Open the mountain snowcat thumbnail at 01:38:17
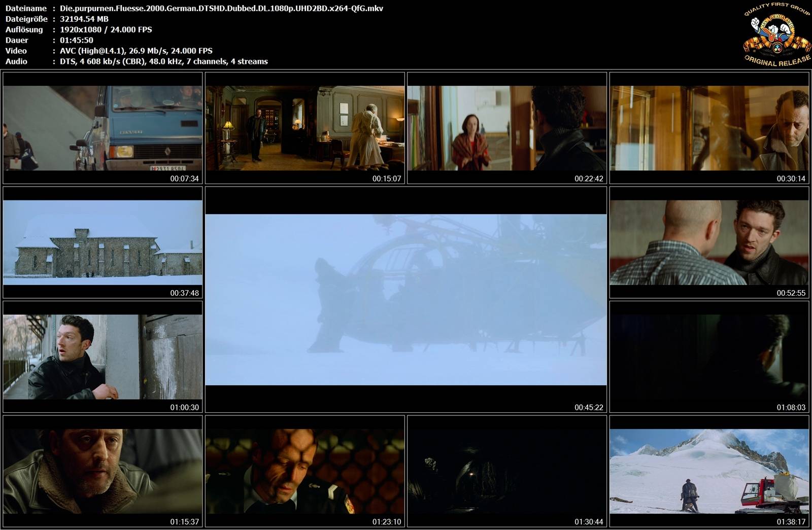Viewport: 812px width, 530px height. coord(709,471)
